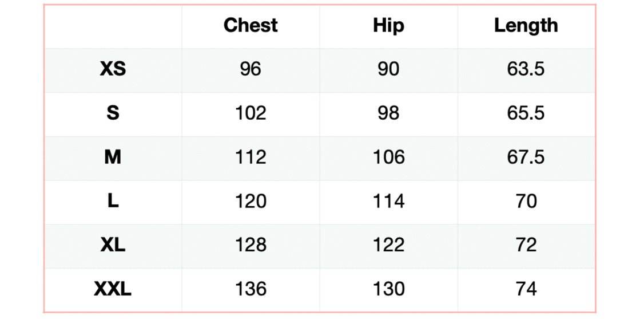Select the M size row label

pyautogui.click(x=113, y=157)
